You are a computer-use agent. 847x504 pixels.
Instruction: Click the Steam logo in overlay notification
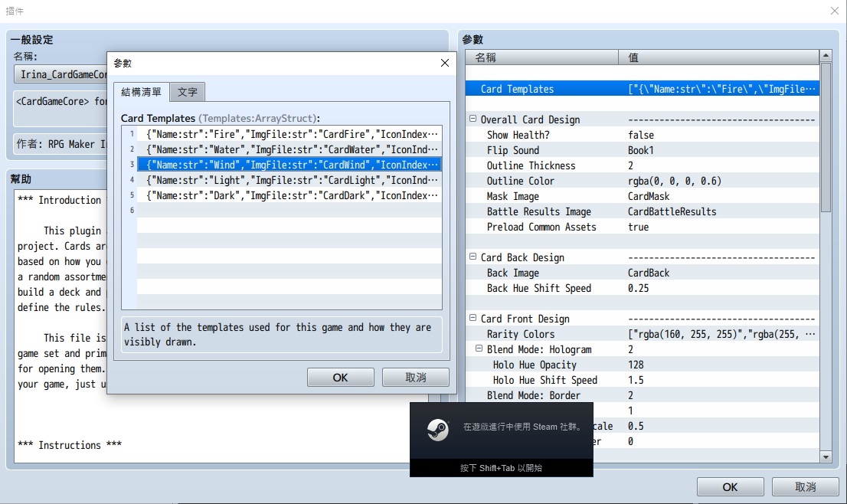click(437, 430)
